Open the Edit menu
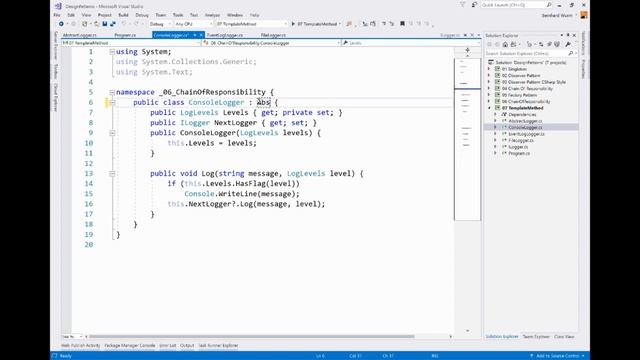640x360 pixels. 71,15
